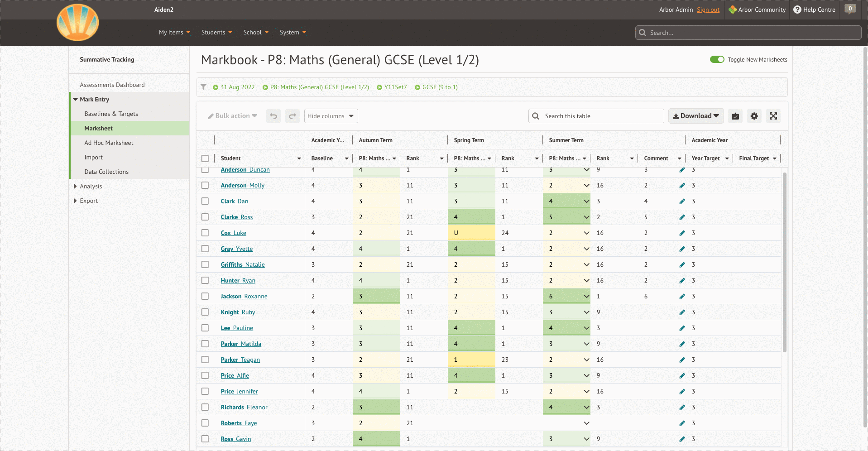This screenshot has height=451, width=868.
Task: Expand the marksheet to full screen
Action: 773,116
